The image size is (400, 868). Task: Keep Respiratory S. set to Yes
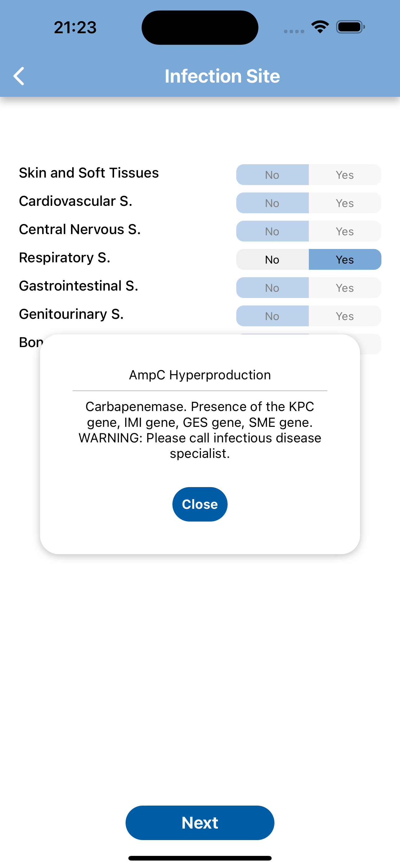tap(345, 260)
